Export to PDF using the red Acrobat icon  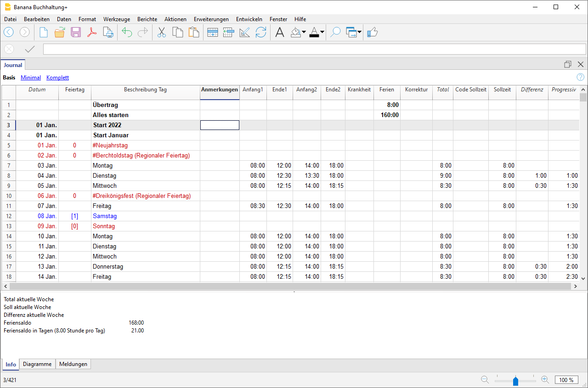pyautogui.click(x=92, y=32)
